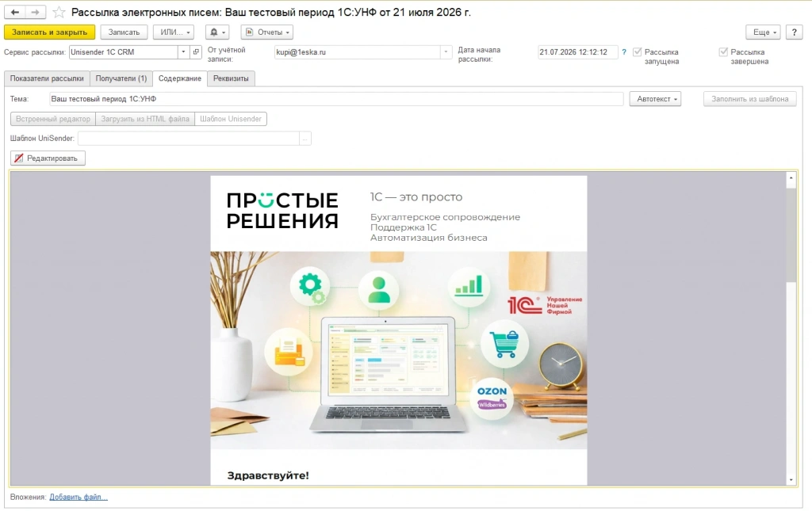Image resolution: width=812 pixels, height=511 pixels.
Task: Click the green gear icon in banner
Action: click(x=311, y=287)
